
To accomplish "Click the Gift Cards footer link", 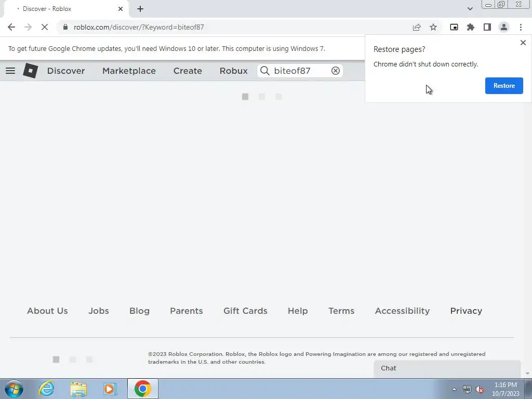I will point(245,311).
